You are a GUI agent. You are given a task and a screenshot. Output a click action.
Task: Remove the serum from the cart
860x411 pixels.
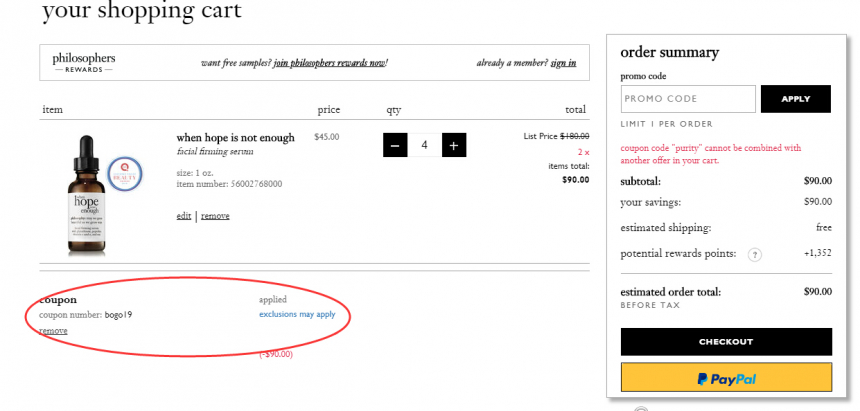(x=215, y=216)
